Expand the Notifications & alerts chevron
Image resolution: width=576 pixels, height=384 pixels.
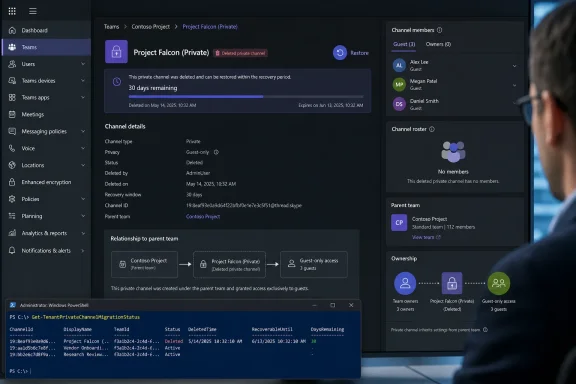tap(83, 251)
